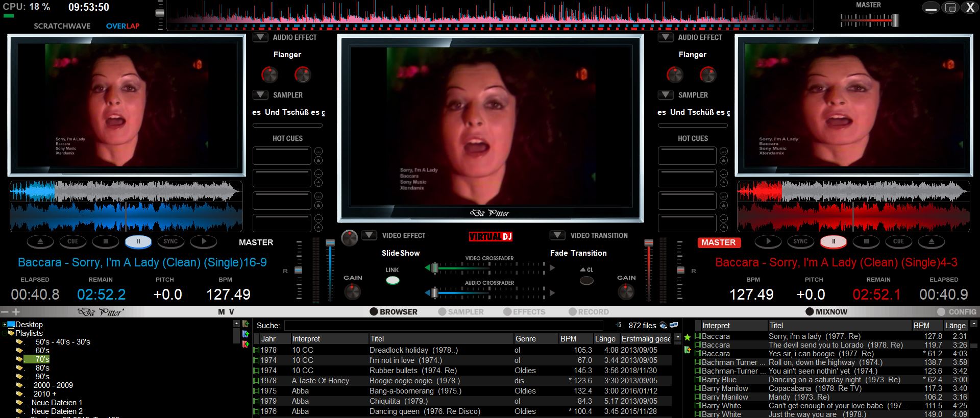This screenshot has width=980, height=418.
Task: Click into the Suche search field
Action: (x=443, y=326)
